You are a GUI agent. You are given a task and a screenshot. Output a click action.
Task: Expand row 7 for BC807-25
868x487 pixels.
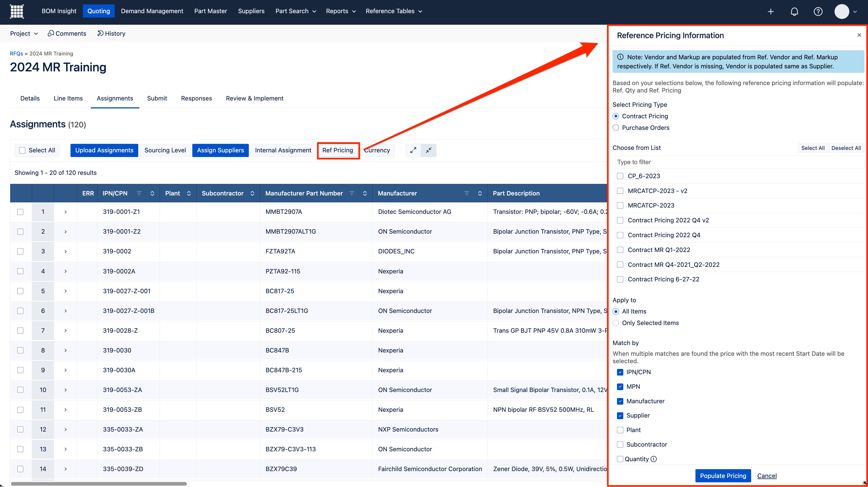click(x=65, y=331)
